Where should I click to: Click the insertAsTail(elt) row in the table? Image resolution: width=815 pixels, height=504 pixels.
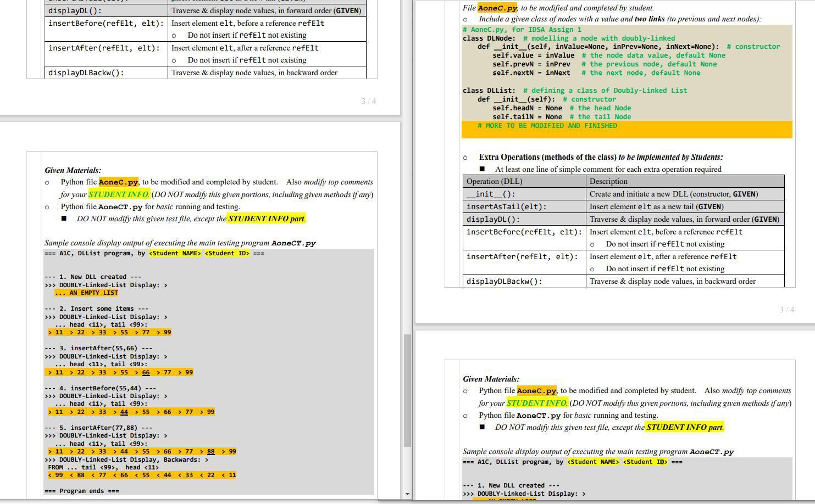(x=506, y=206)
